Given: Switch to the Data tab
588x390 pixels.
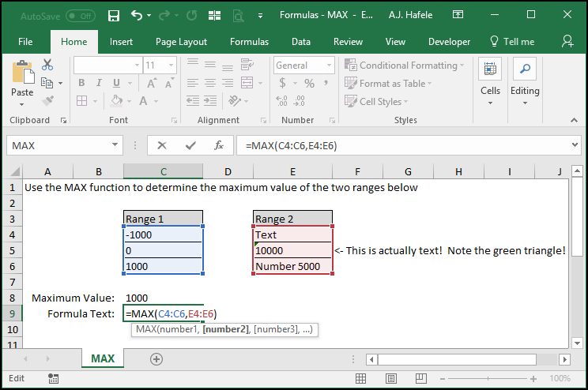Looking at the screenshot, I should pos(301,42).
